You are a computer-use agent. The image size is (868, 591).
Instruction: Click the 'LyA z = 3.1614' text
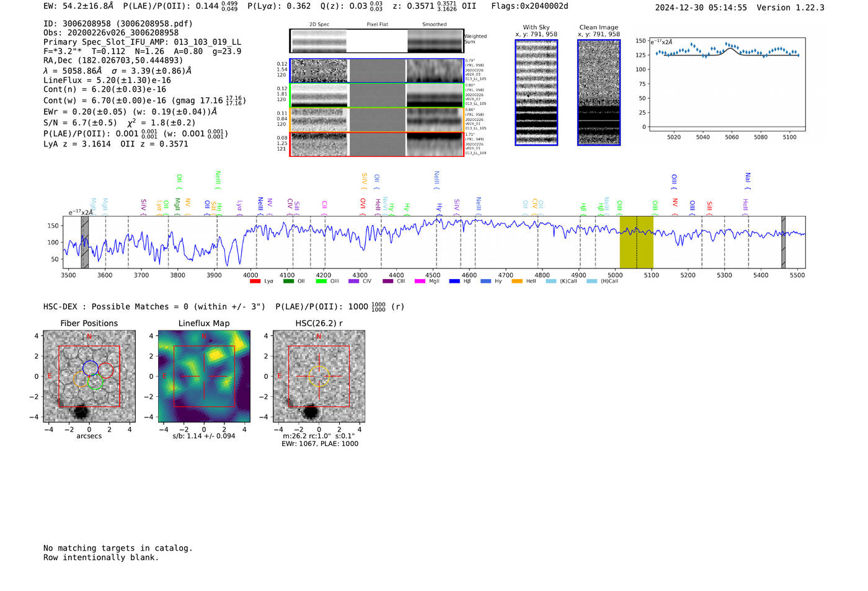pyautogui.click(x=77, y=144)
